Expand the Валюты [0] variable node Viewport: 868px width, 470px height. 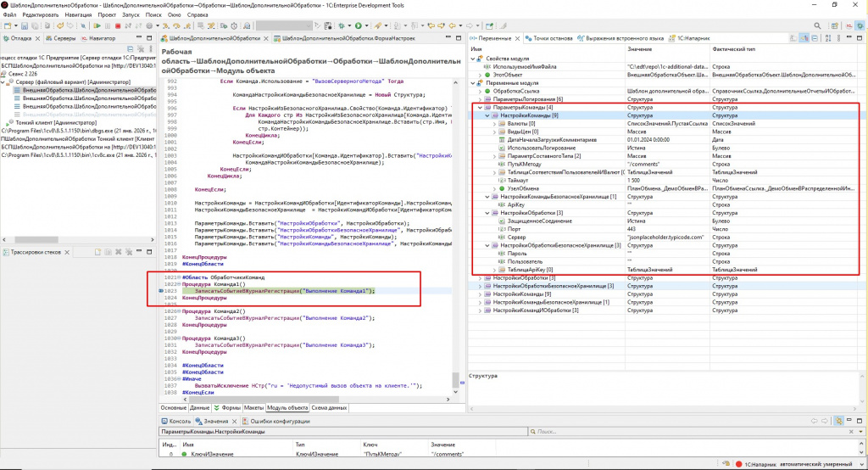click(496, 124)
